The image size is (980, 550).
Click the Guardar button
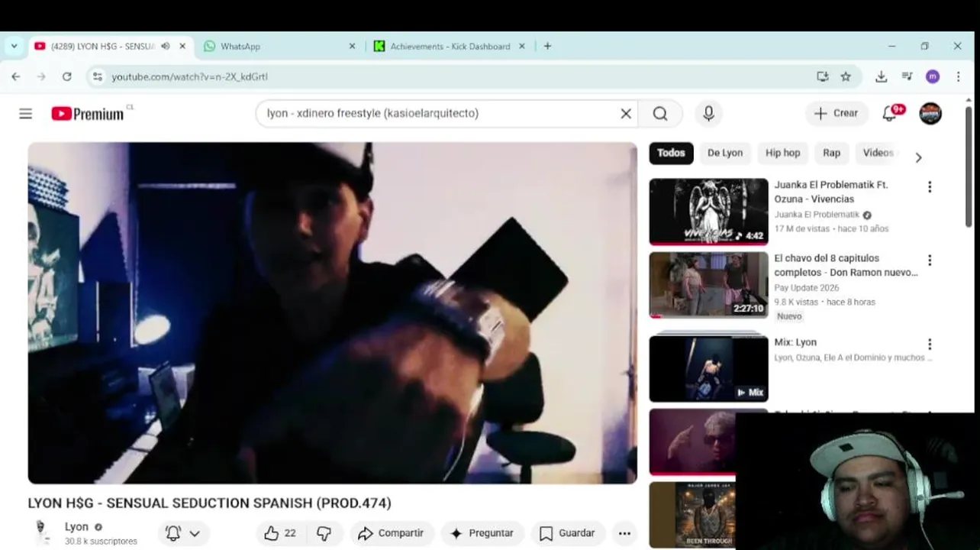pyautogui.click(x=567, y=533)
